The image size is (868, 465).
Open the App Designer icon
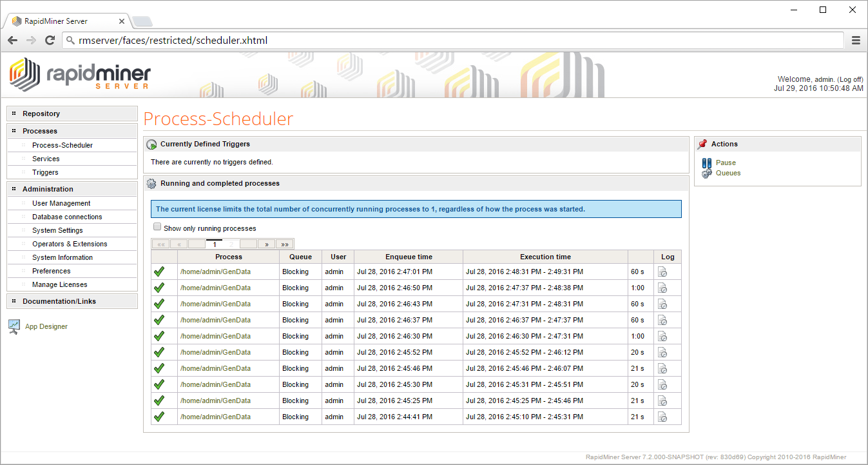coord(14,327)
